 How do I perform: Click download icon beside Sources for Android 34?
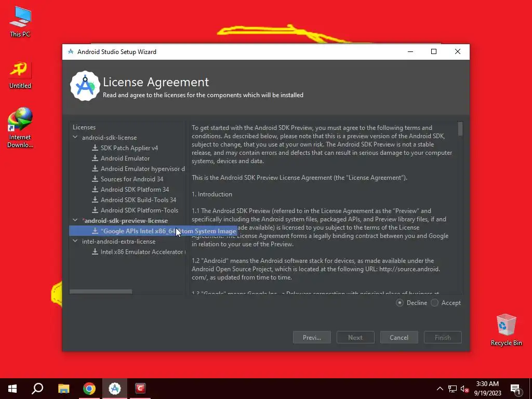[95, 179]
